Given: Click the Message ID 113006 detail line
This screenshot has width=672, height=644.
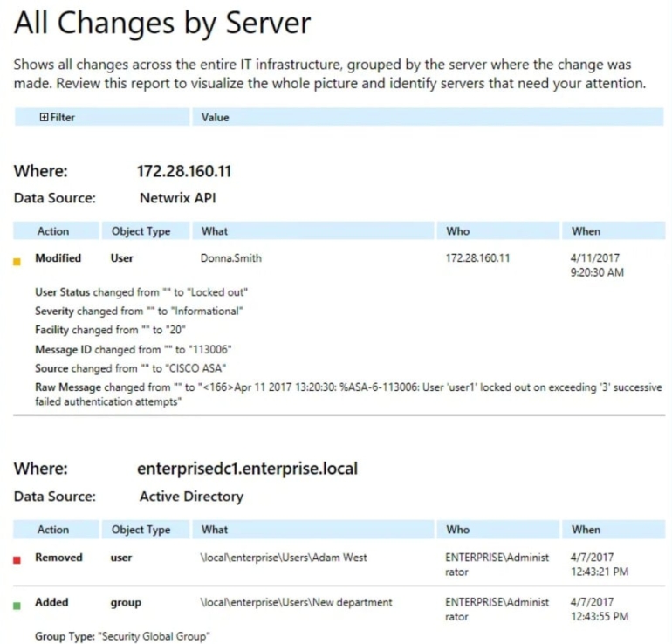Looking at the screenshot, I should coord(134,350).
